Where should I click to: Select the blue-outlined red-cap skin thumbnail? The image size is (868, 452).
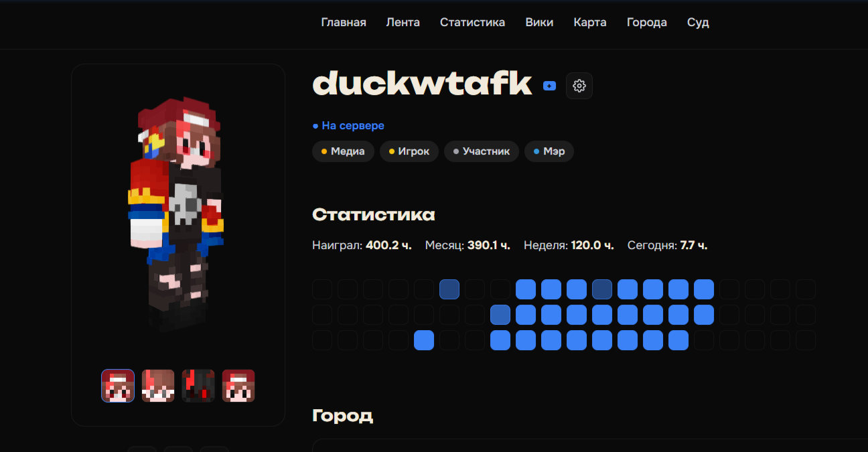(x=118, y=386)
